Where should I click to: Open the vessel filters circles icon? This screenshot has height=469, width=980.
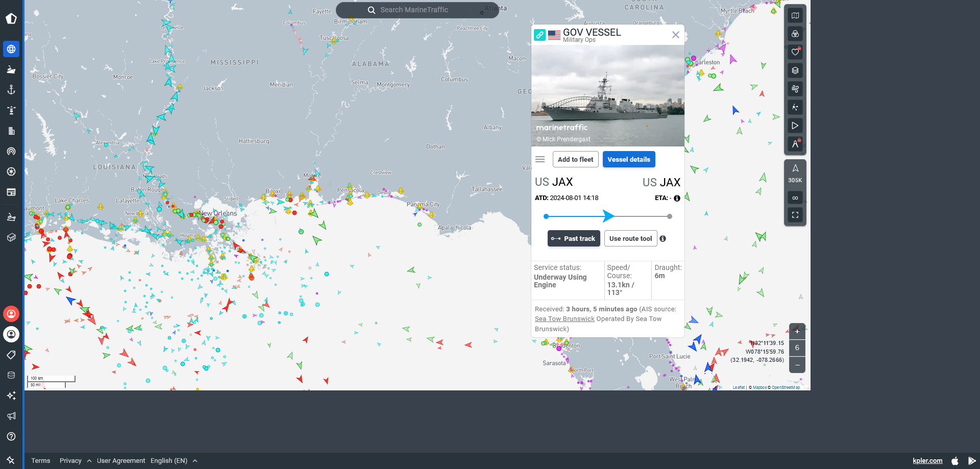pyautogui.click(x=795, y=34)
